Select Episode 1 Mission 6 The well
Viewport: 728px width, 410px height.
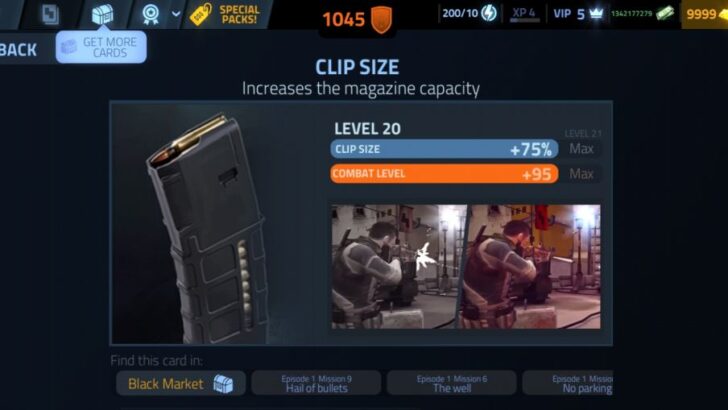(x=452, y=384)
